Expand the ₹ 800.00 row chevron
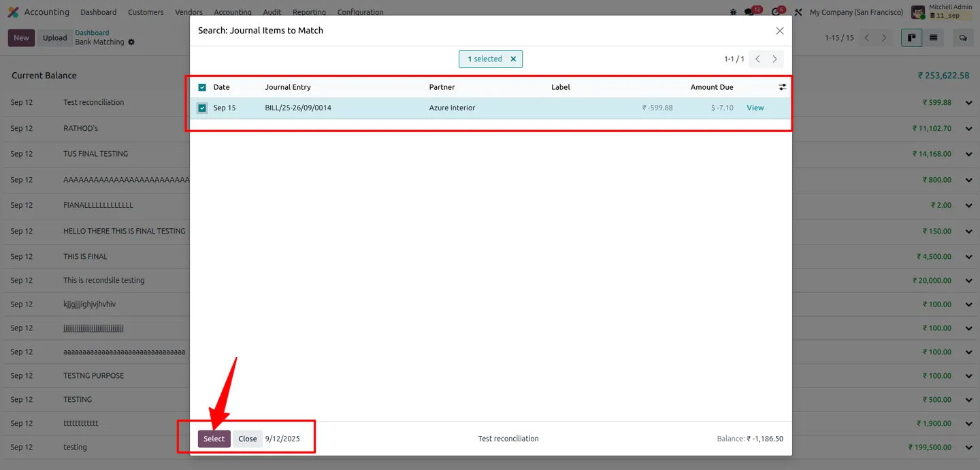 [x=968, y=180]
